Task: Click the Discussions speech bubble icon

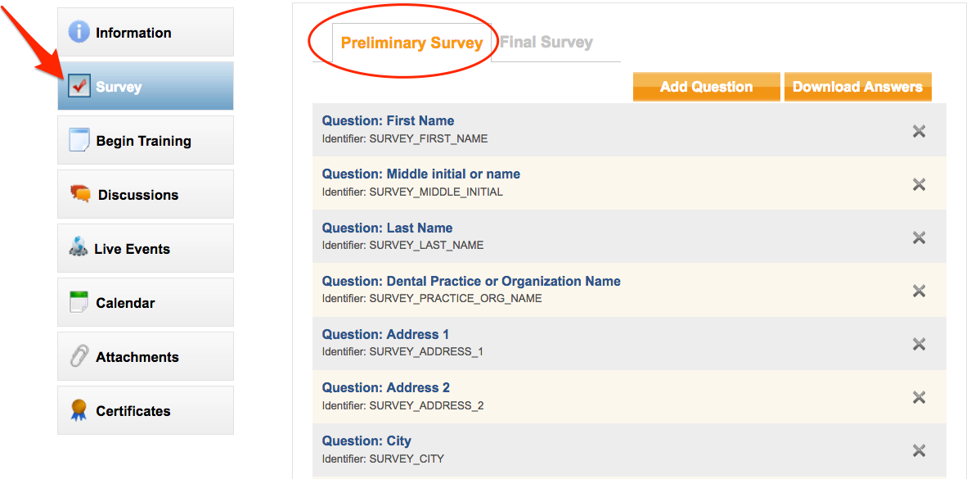Action: click(80, 194)
